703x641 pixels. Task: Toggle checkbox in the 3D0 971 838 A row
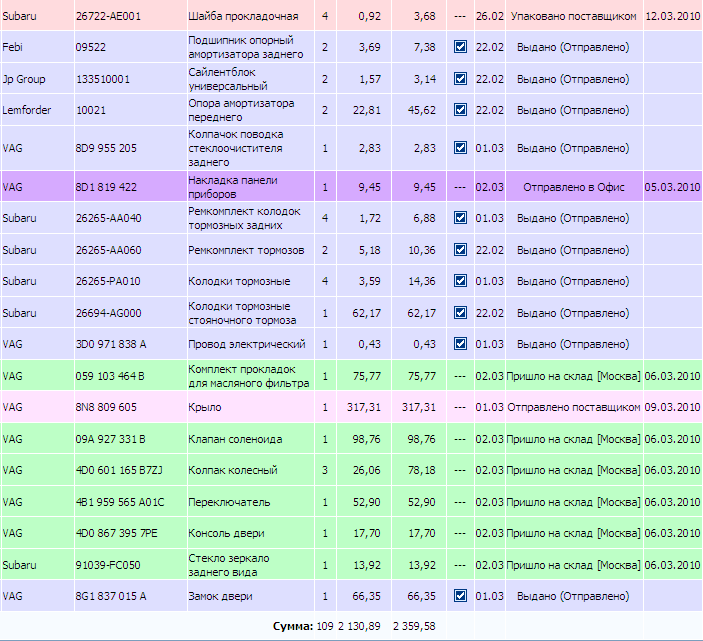(x=460, y=344)
